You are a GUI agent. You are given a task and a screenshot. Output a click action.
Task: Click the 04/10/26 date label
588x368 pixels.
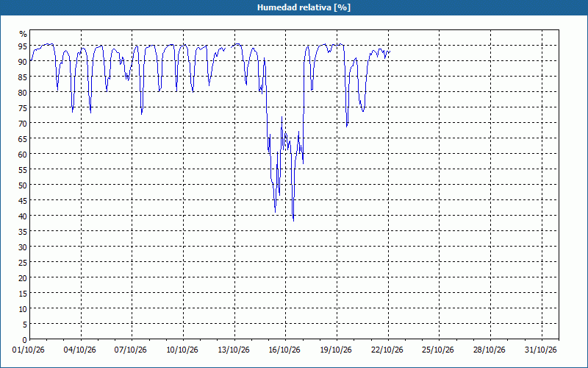pos(80,350)
